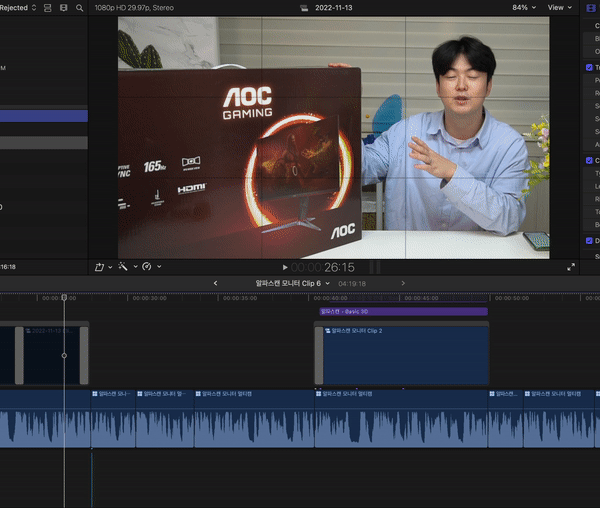Enter full screen viewer with arrows icon

[571, 267]
